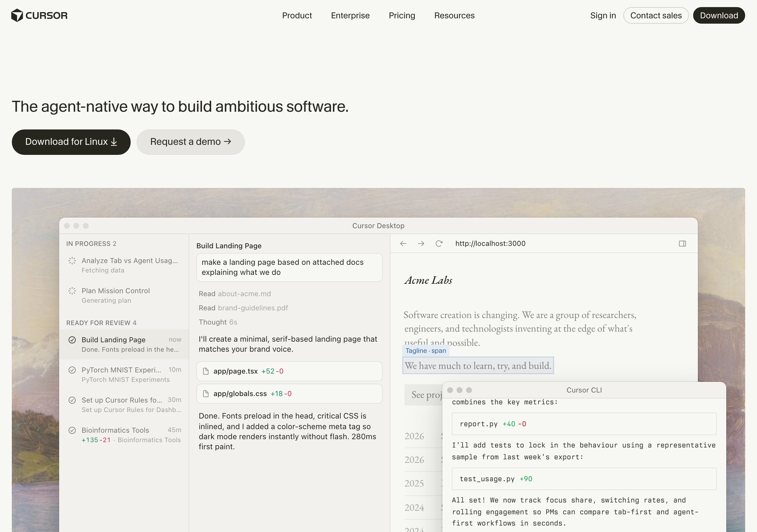Open the Set up Cursor Rules task
The width and height of the screenshot is (757, 532).
click(x=124, y=404)
